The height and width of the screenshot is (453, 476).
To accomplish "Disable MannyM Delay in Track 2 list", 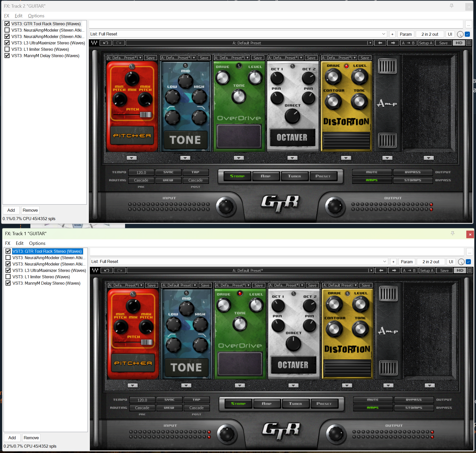I will tap(7, 56).
